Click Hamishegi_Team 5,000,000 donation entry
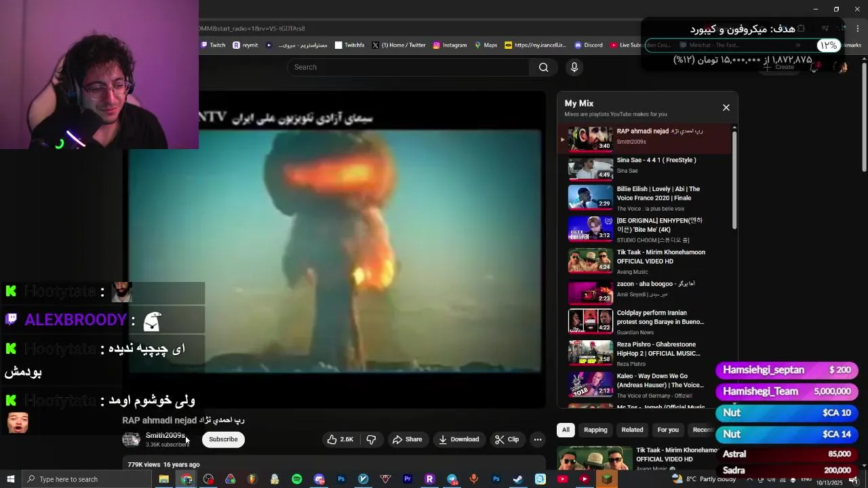This screenshot has width=868, height=488. click(x=787, y=392)
